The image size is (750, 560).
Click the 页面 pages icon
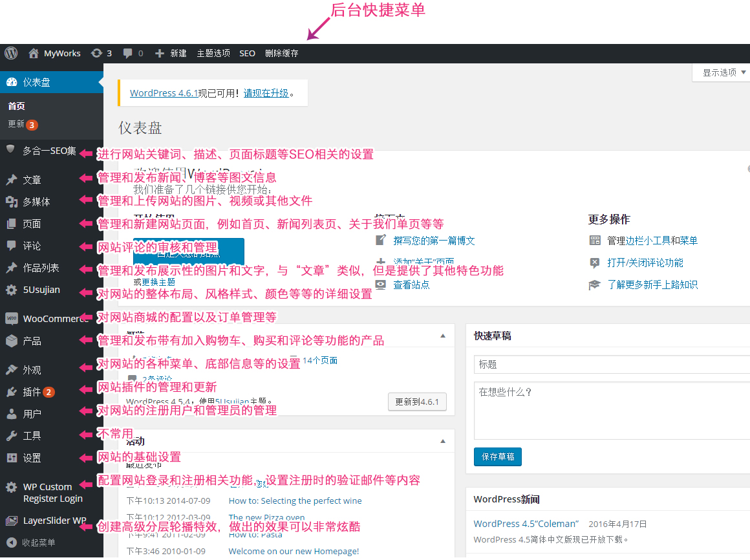[x=12, y=224]
